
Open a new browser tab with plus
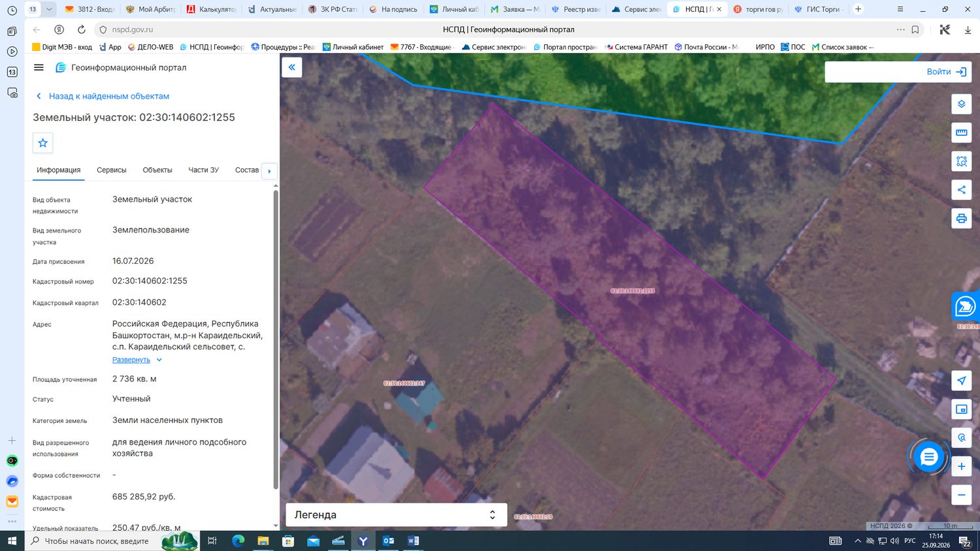pos(858,9)
